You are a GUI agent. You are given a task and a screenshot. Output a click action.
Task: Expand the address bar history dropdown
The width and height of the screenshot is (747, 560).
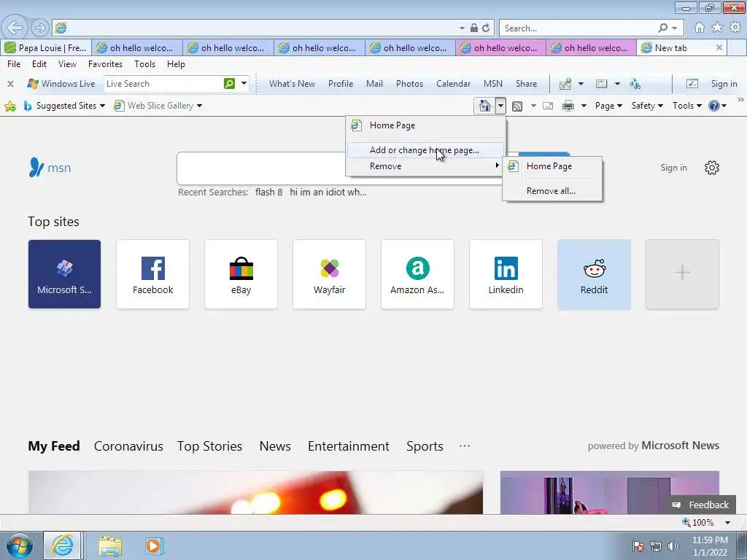(x=462, y=28)
